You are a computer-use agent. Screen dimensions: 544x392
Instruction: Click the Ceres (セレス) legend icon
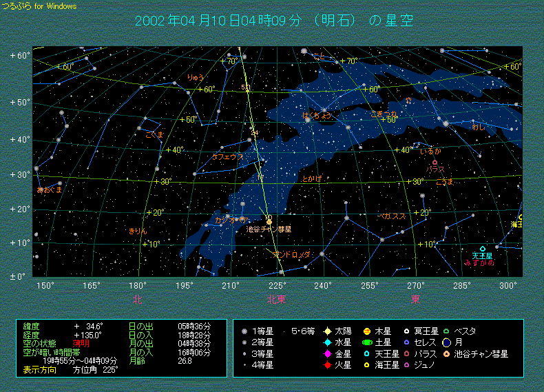pos(407,342)
